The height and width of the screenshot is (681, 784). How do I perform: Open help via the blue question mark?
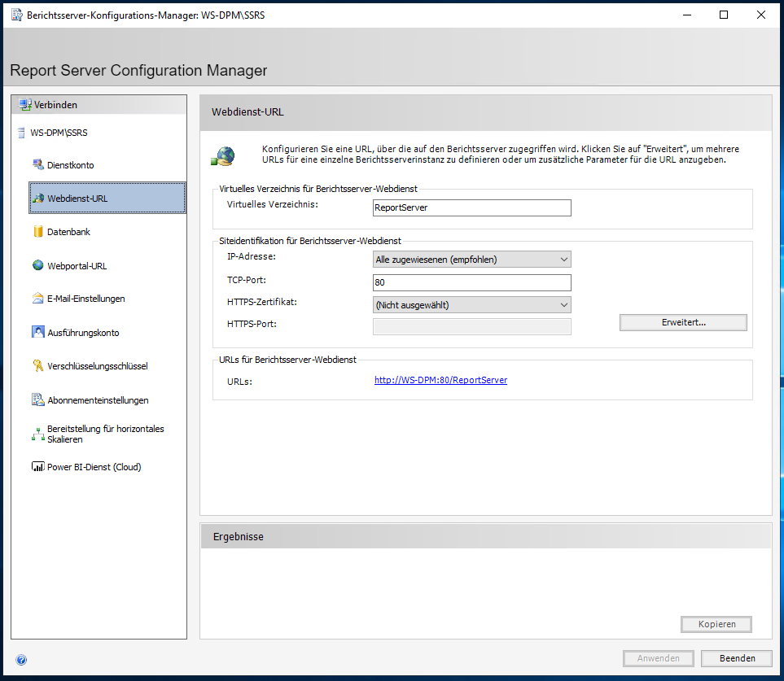tap(21, 660)
